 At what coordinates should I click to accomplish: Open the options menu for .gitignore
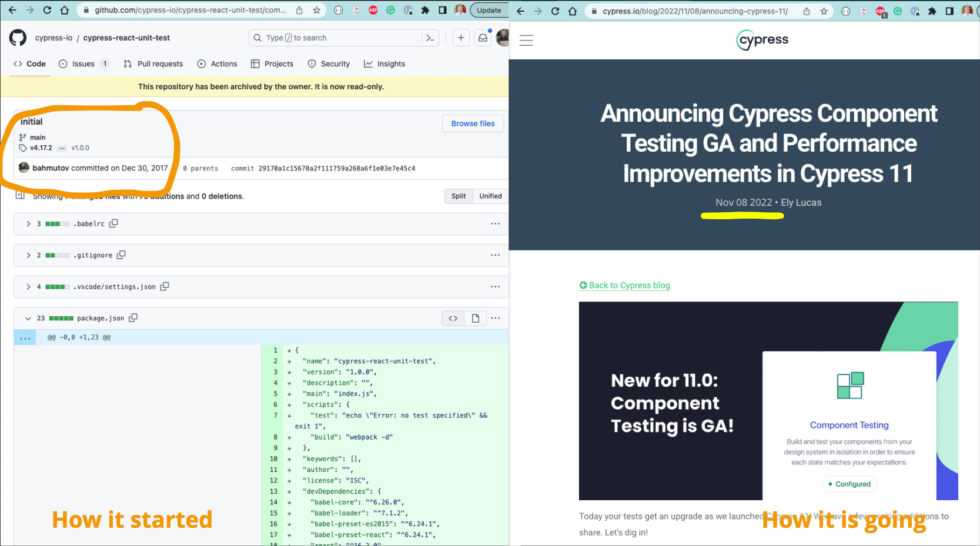tap(496, 255)
